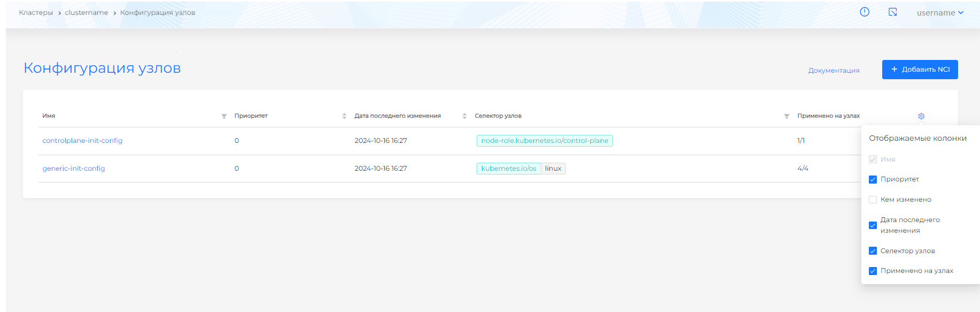980x312 pixels.
Task: Click the filter icon of Селектор узлов column
Action: point(787,116)
